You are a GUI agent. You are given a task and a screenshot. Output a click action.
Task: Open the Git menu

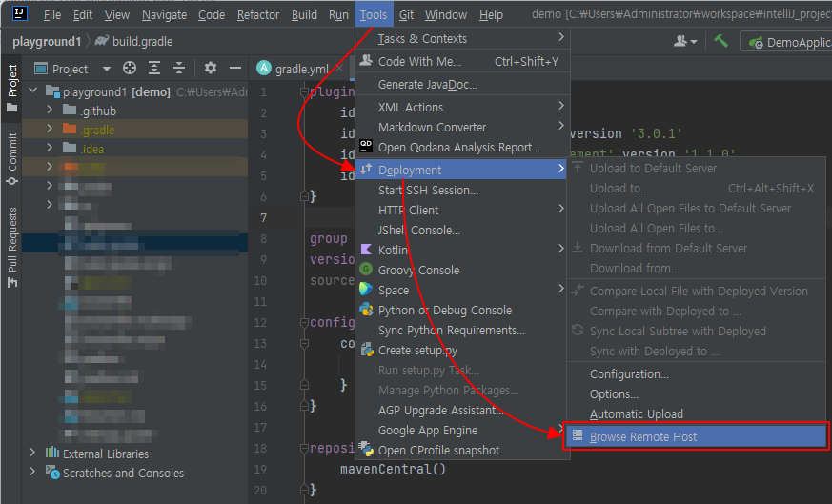coord(406,15)
